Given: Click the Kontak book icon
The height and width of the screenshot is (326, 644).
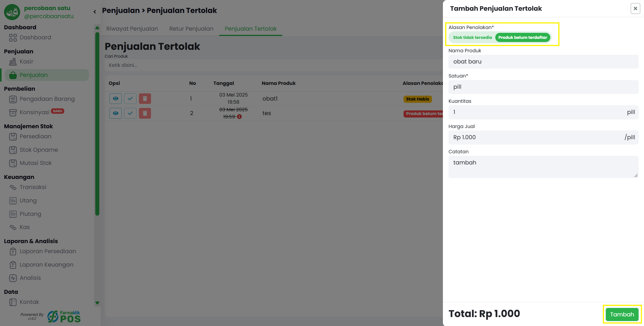Looking at the screenshot, I should [x=13, y=302].
